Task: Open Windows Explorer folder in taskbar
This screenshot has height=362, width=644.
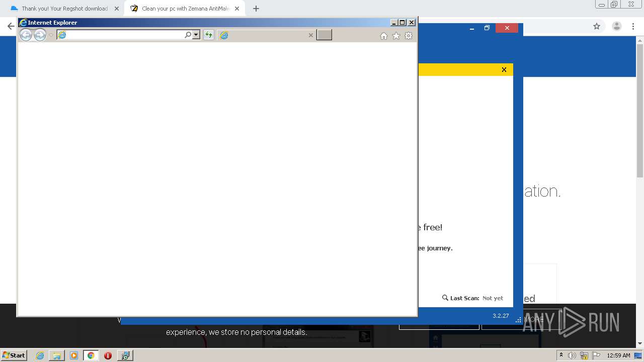Action: (x=57, y=355)
